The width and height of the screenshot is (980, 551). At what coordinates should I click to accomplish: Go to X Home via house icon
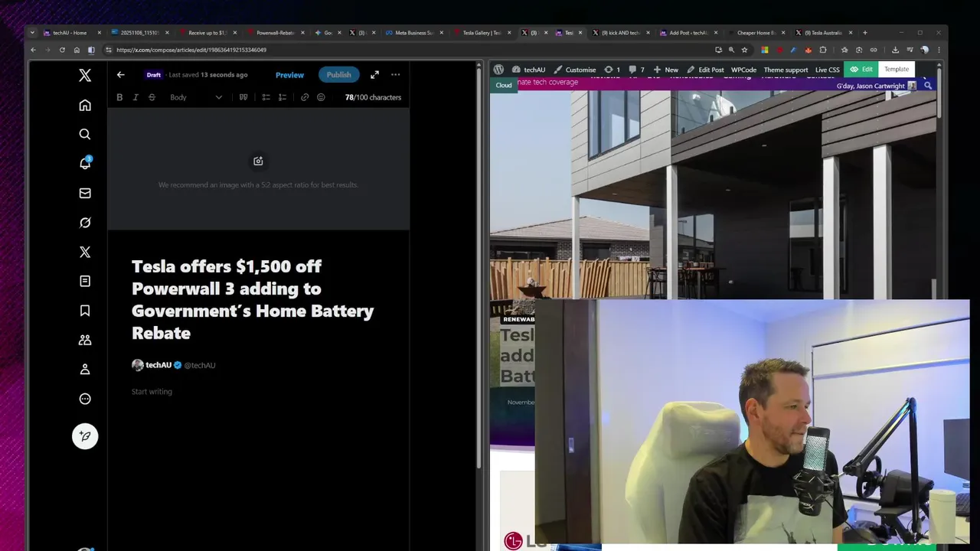[x=85, y=105]
